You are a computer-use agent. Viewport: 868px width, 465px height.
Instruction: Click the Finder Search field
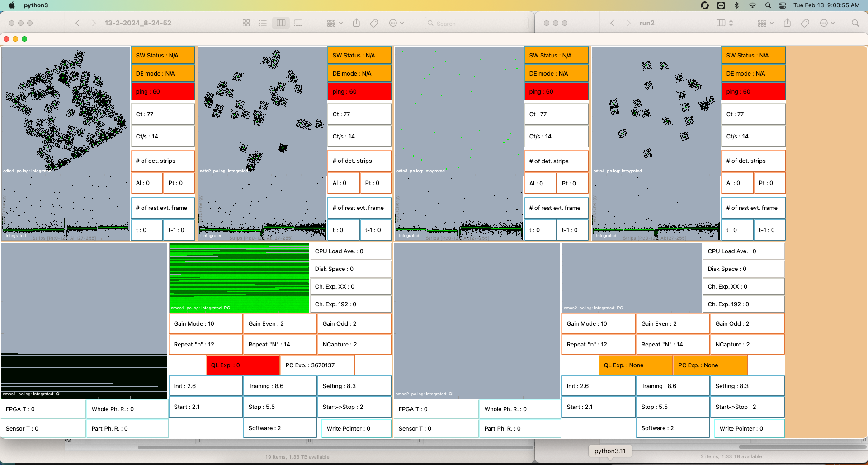[477, 23]
